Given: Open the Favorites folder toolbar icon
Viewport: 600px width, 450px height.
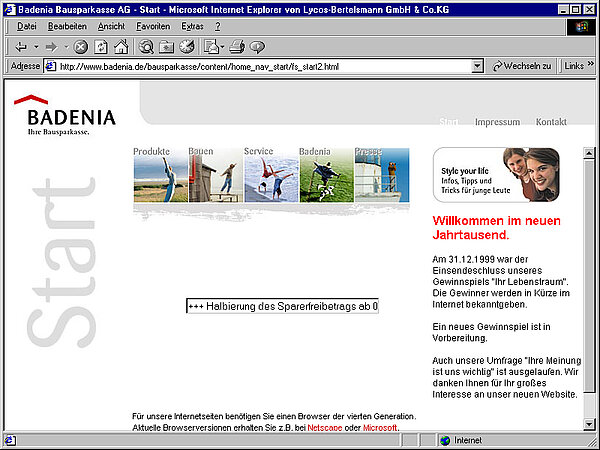Looking at the screenshot, I should pyautogui.click(x=166, y=47).
